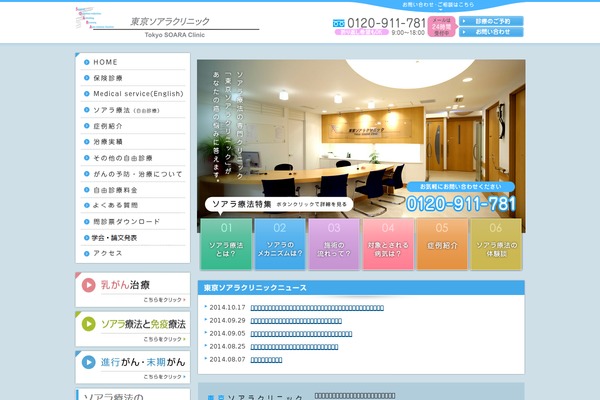Open tile 06 ソアラ療法の体験談

coord(496,244)
